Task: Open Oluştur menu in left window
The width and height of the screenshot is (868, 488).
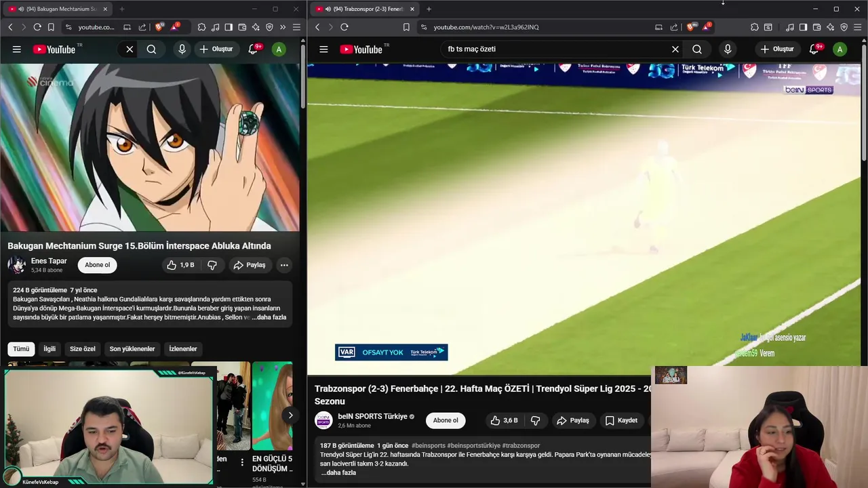Action: [x=216, y=49]
